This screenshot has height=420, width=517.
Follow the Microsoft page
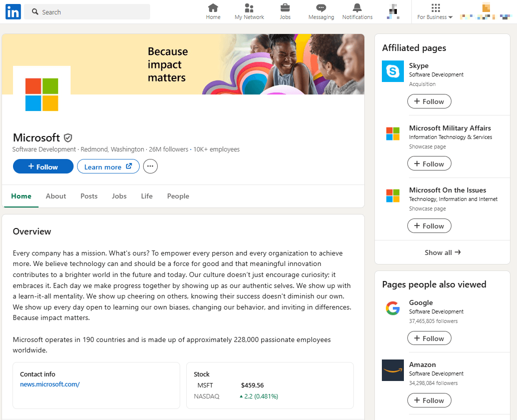click(x=43, y=166)
